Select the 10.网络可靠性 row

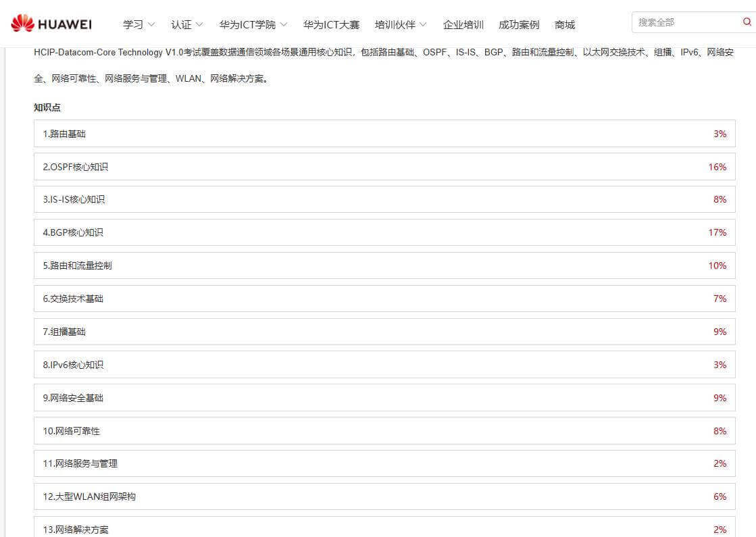[x=384, y=430]
